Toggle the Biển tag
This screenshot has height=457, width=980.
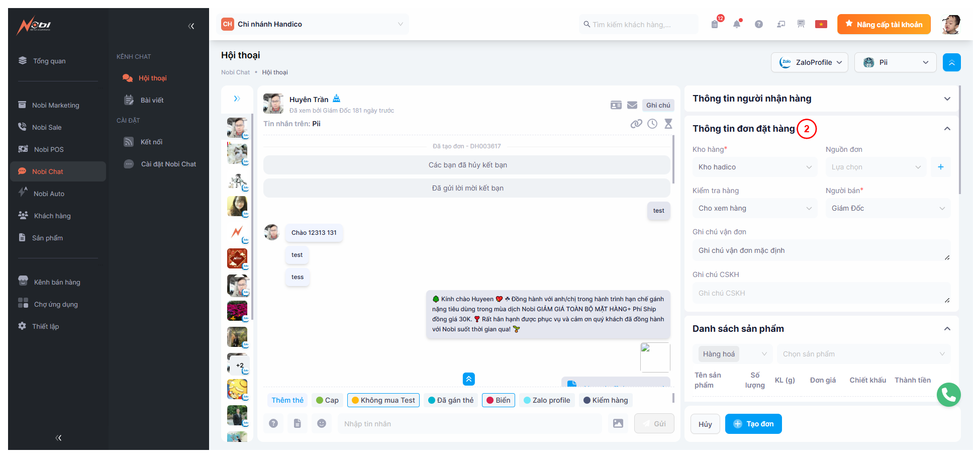coord(498,400)
